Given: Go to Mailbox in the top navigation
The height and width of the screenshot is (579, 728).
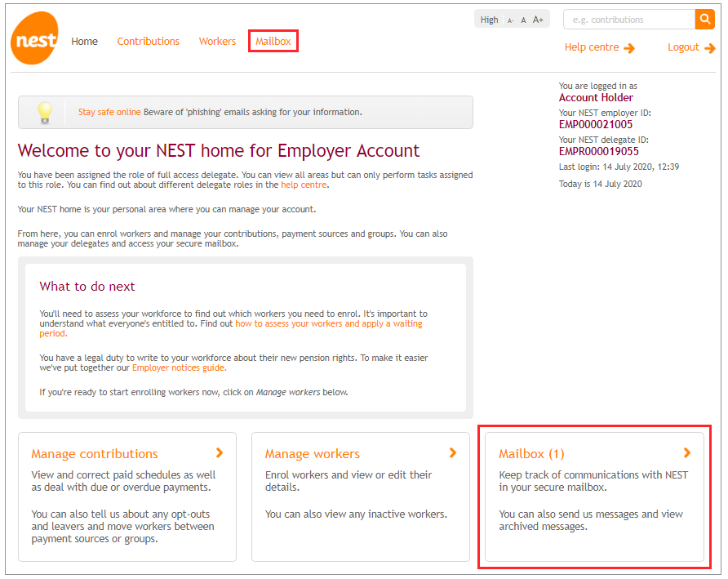Looking at the screenshot, I should click(x=273, y=42).
